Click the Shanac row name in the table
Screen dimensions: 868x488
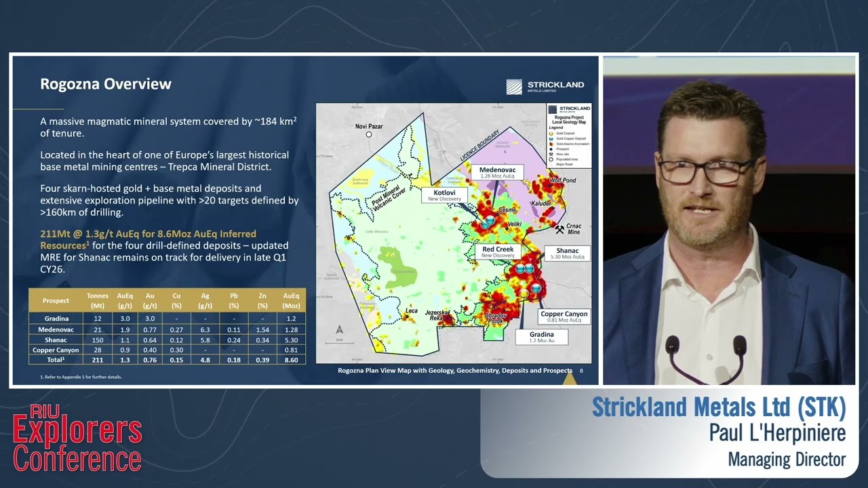coord(56,340)
